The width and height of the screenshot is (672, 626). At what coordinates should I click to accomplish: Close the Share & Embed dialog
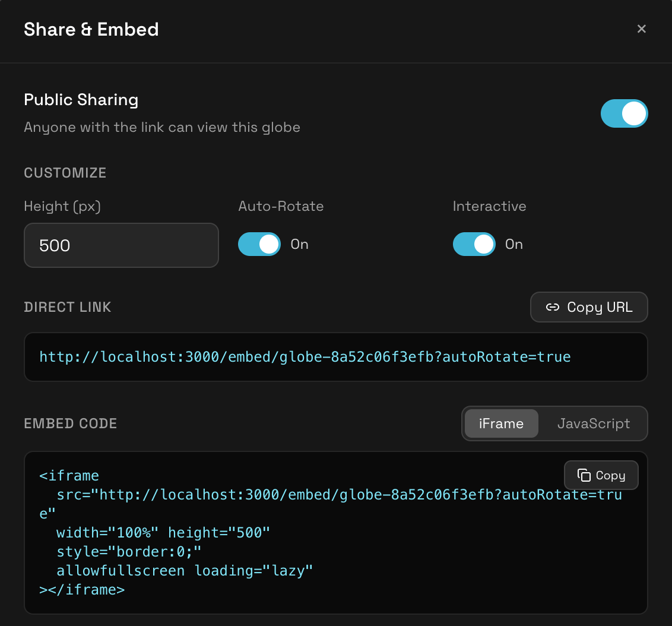[641, 29]
